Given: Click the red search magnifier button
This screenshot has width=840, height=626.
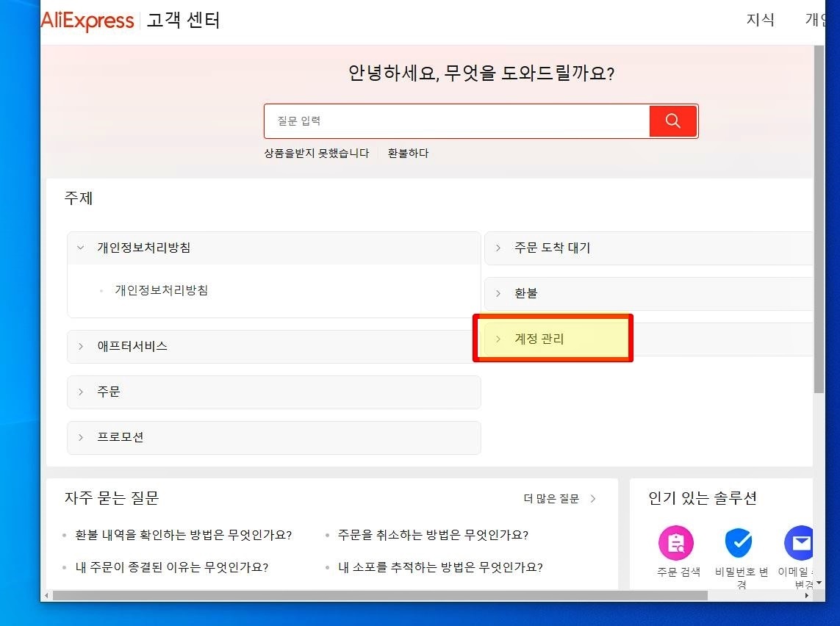Looking at the screenshot, I should pos(673,121).
